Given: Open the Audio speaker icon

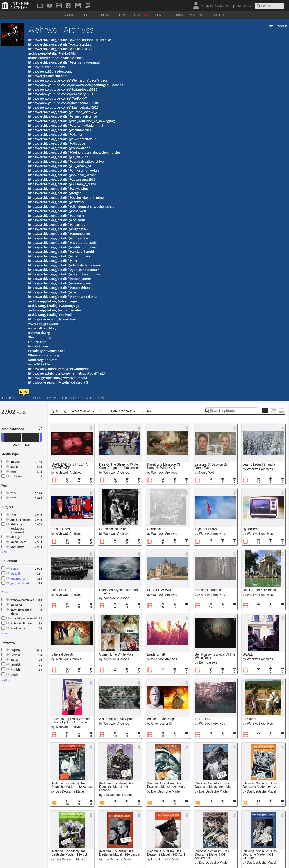Looking at the screenshot, I should tap(68, 6).
